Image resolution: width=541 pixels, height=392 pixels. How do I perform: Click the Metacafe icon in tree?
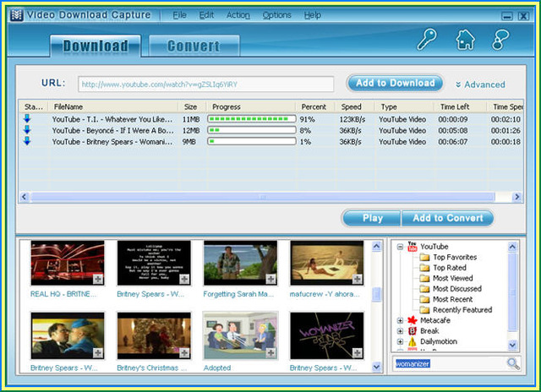tap(412, 320)
